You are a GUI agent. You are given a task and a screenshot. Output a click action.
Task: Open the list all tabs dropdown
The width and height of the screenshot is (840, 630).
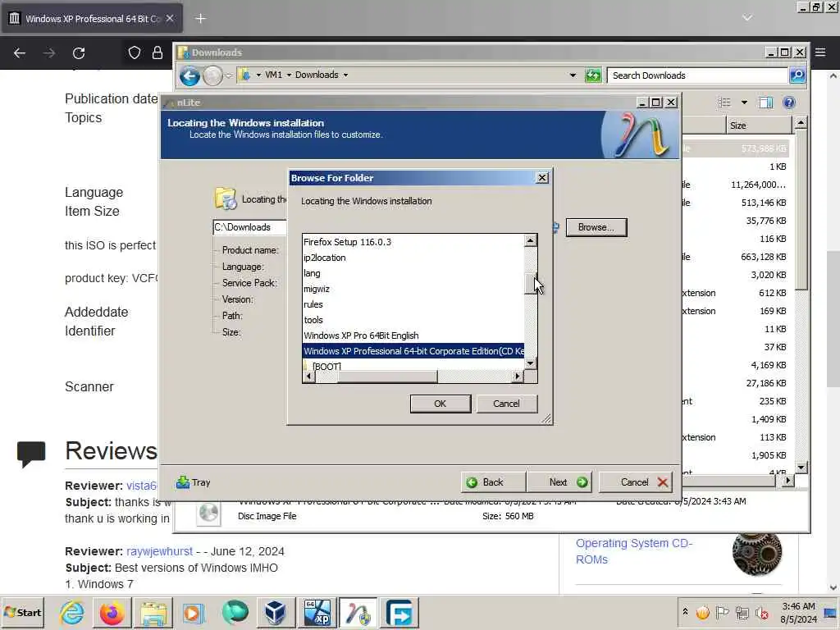(x=747, y=18)
